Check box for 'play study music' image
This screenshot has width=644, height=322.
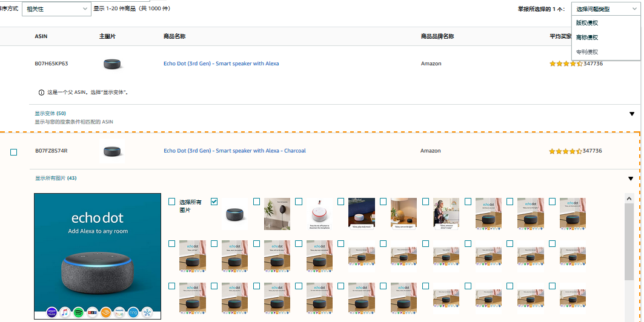(340, 202)
